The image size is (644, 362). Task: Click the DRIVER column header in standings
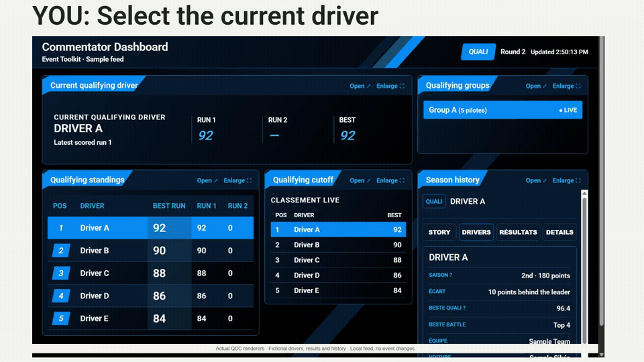92,206
